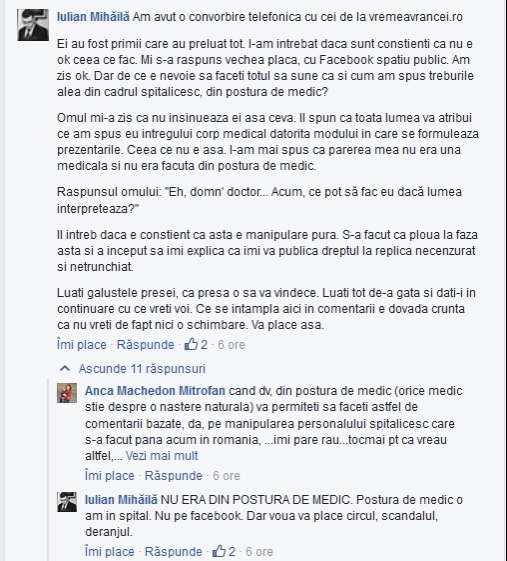Viewport: 507px width, 561px height.
Task: Open Anca Machedon Mitrofan's avatar
Action: [67, 393]
